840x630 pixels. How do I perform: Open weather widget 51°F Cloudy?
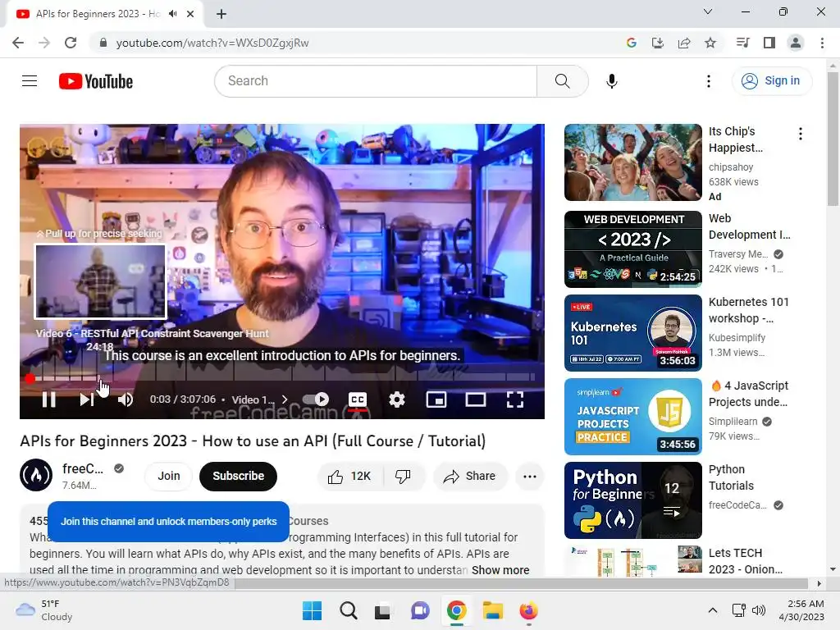44,610
